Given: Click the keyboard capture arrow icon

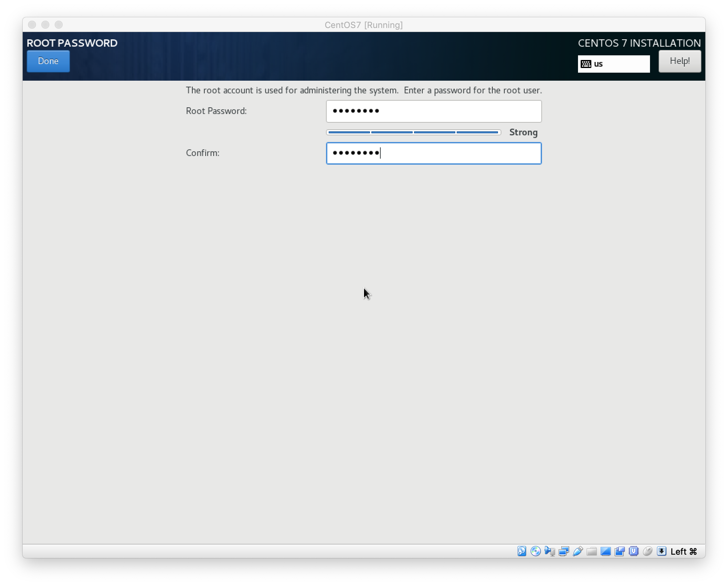Looking at the screenshot, I should tap(661, 551).
